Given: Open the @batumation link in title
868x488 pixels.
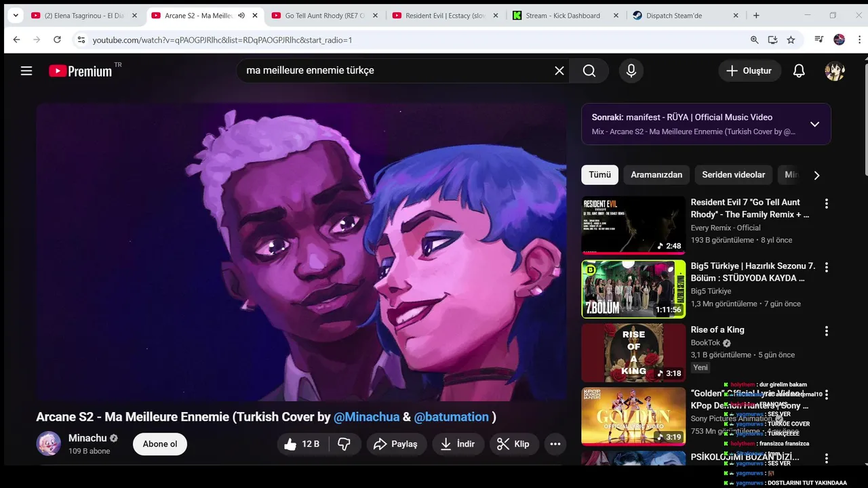Looking at the screenshot, I should [x=451, y=417].
